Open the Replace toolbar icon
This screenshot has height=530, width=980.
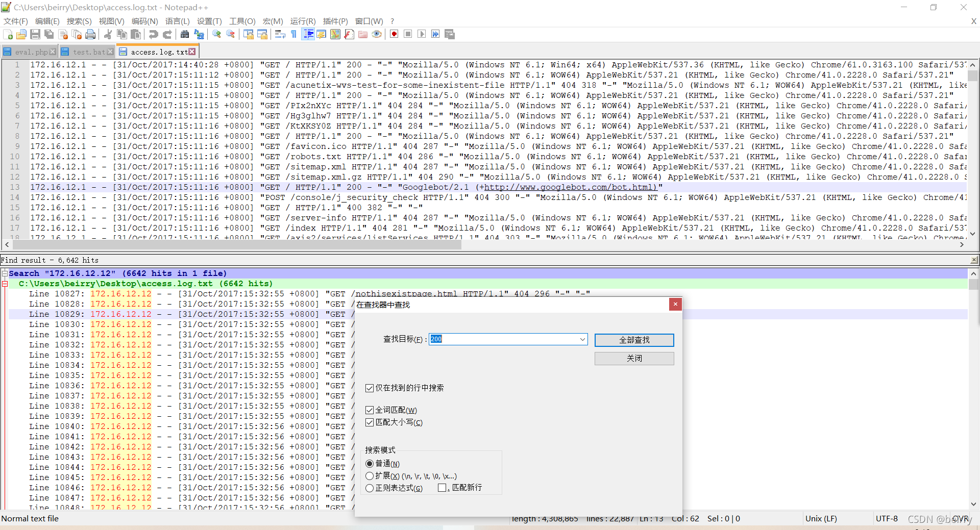tap(199, 34)
